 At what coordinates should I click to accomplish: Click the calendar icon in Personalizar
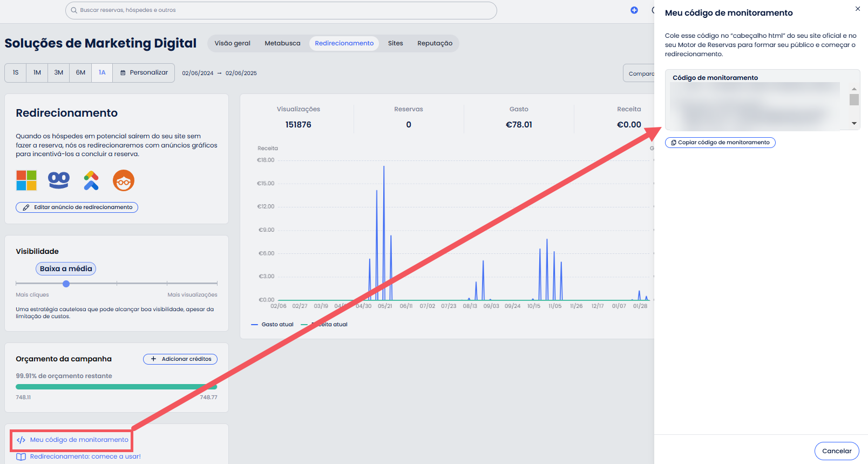point(123,72)
